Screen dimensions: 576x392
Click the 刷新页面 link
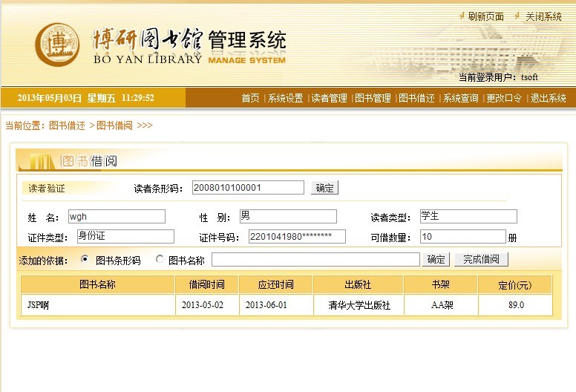pos(485,16)
